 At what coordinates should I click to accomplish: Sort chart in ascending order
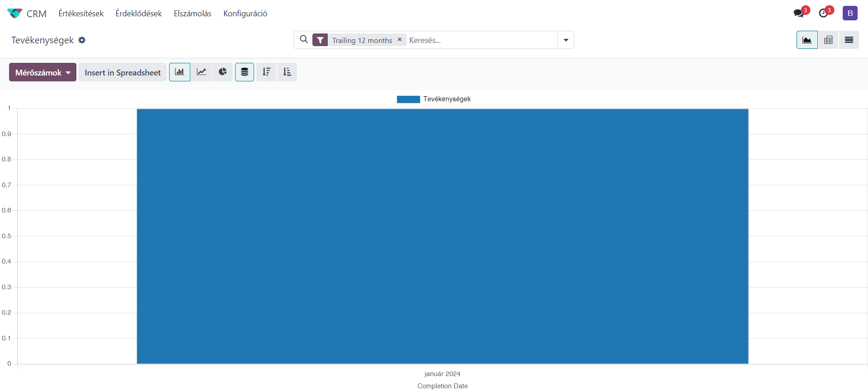click(x=287, y=72)
